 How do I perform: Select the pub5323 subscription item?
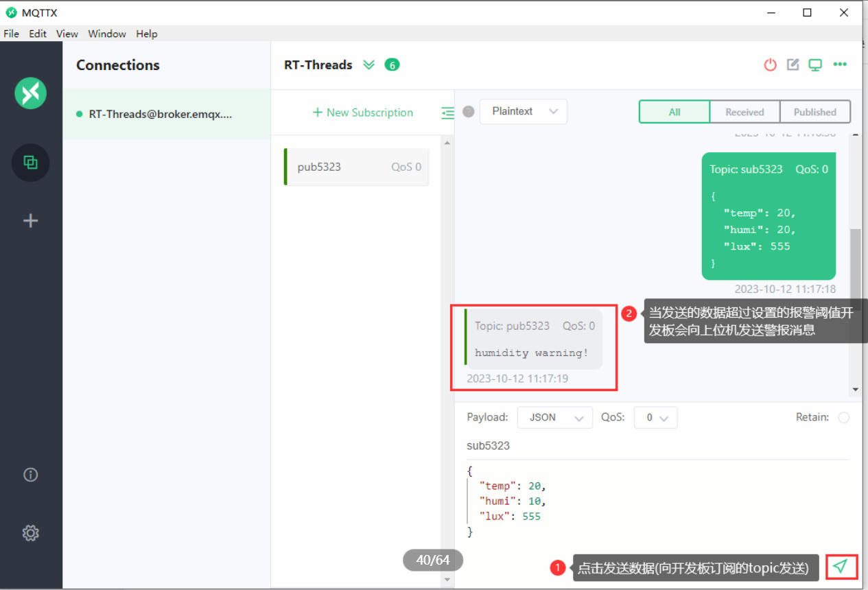coord(356,167)
